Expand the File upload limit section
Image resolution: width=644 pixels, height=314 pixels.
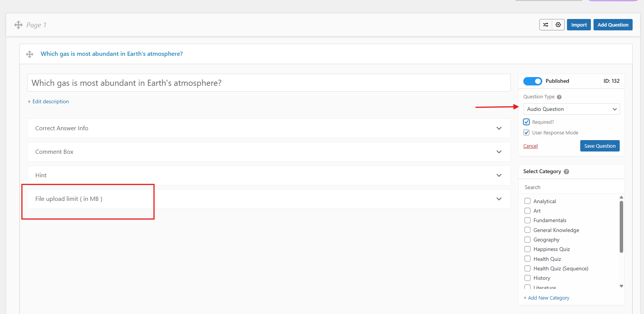tap(269, 199)
